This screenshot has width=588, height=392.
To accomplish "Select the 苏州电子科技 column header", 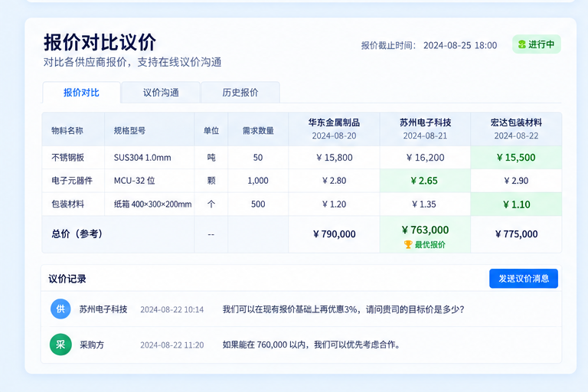I will click(425, 129).
